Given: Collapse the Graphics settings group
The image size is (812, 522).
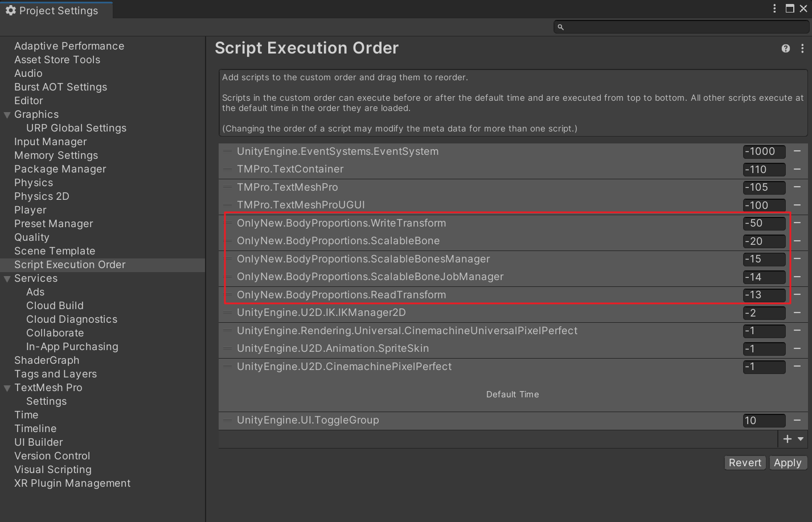Looking at the screenshot, I should (7, 114).
